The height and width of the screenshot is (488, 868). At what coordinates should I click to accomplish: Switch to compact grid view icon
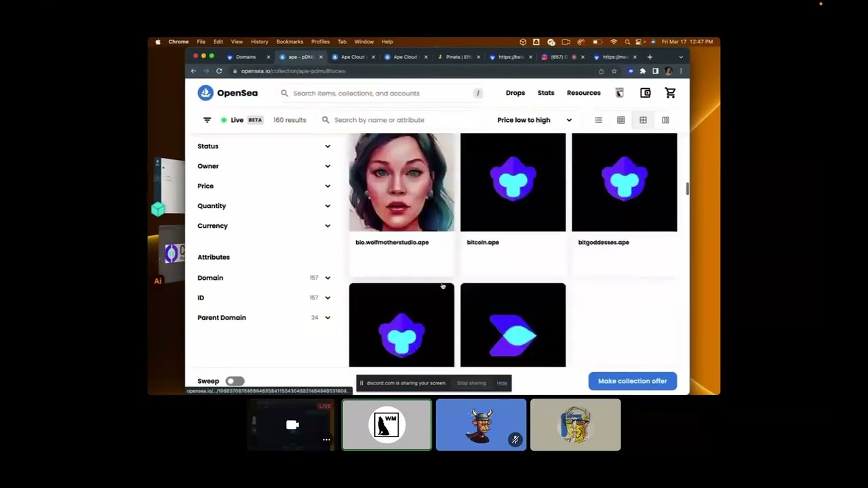click(x=620, y=120)
